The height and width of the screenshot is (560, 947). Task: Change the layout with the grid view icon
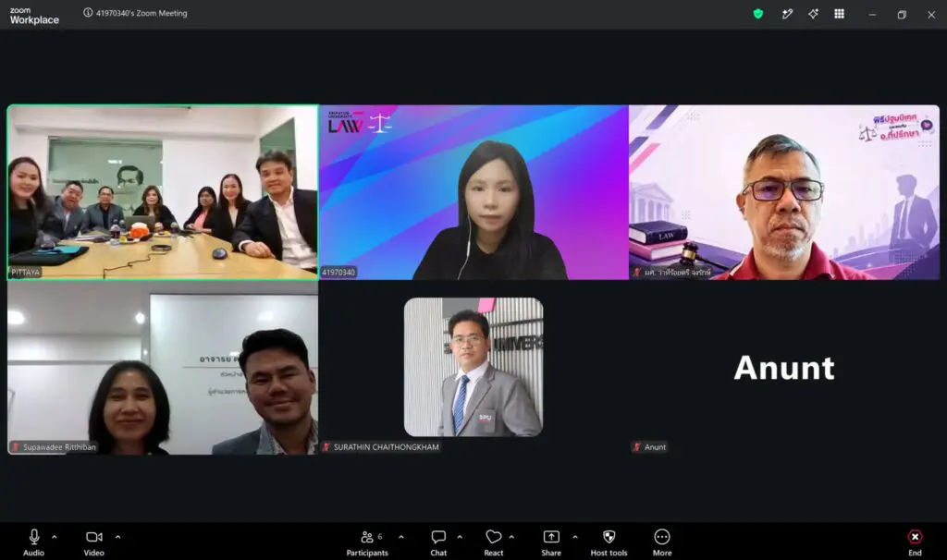[840, 14]
